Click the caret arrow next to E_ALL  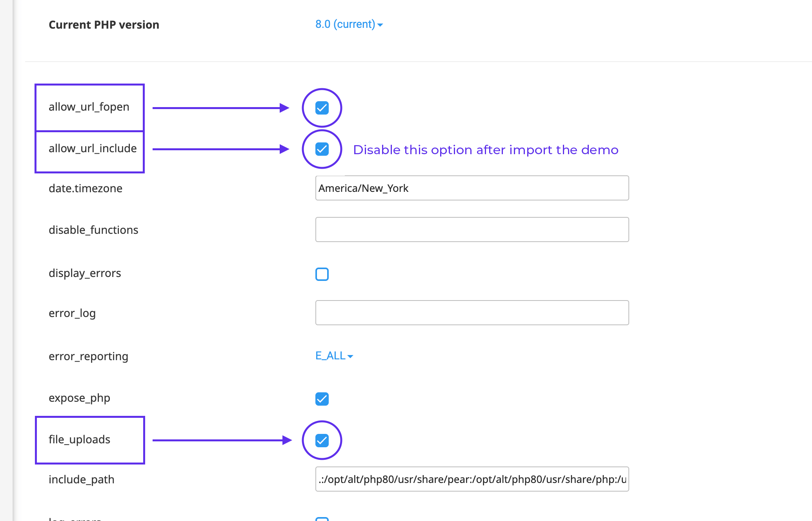tap(350, 357)
